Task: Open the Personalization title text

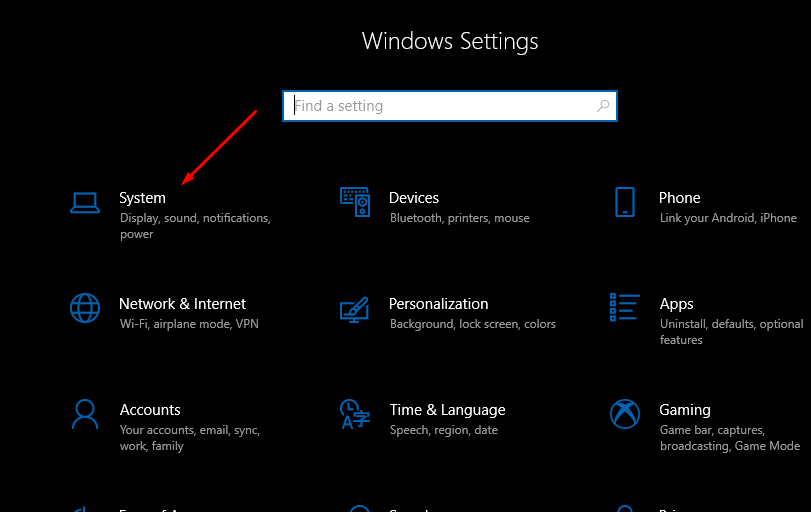Action: [438, 304]
